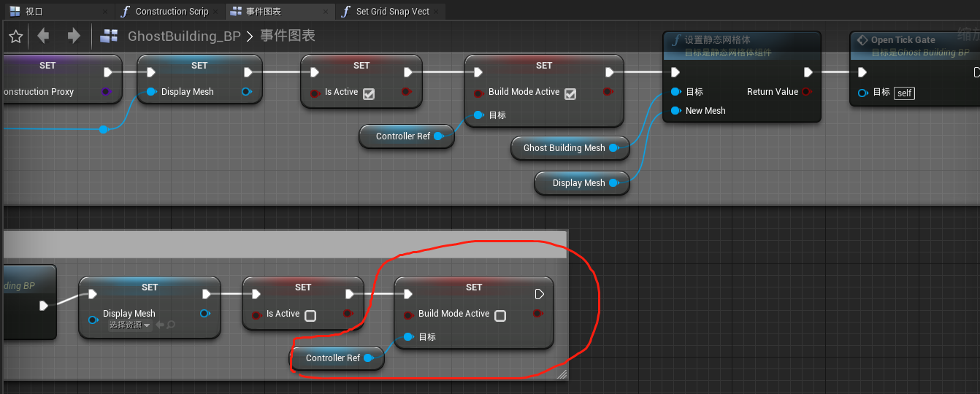Click the blueprint icon before GhostBuilding_BP breadcrumb
Viewport: 980px width, 394px height.
(110, 36)
